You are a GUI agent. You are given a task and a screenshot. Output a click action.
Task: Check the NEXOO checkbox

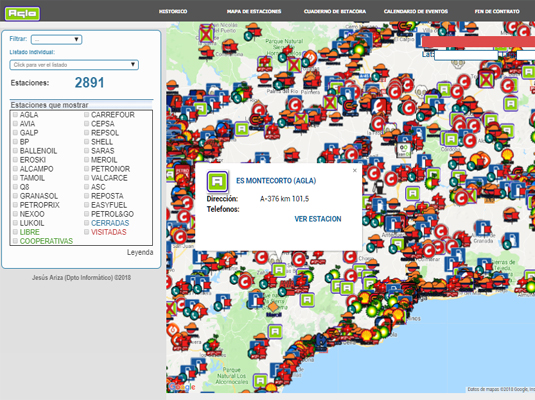click(x=15, y=214)
